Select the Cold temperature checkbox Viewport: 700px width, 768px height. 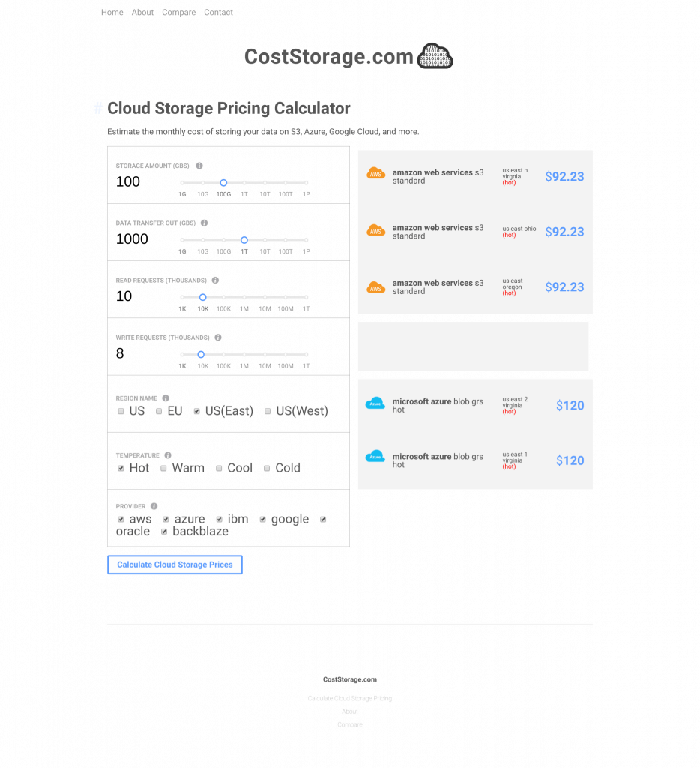coord(267,469)
